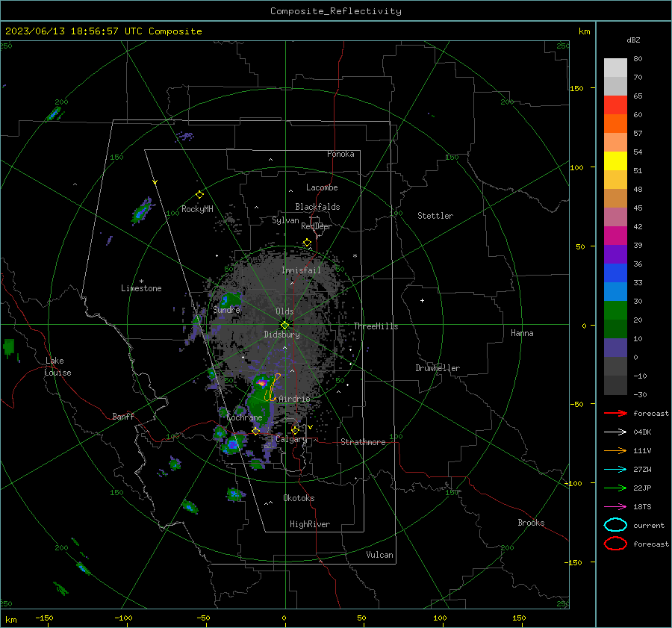The height and width of the screenshot is (628, 672).
Task: Click the Brooks label
Action: coord(531,523)
